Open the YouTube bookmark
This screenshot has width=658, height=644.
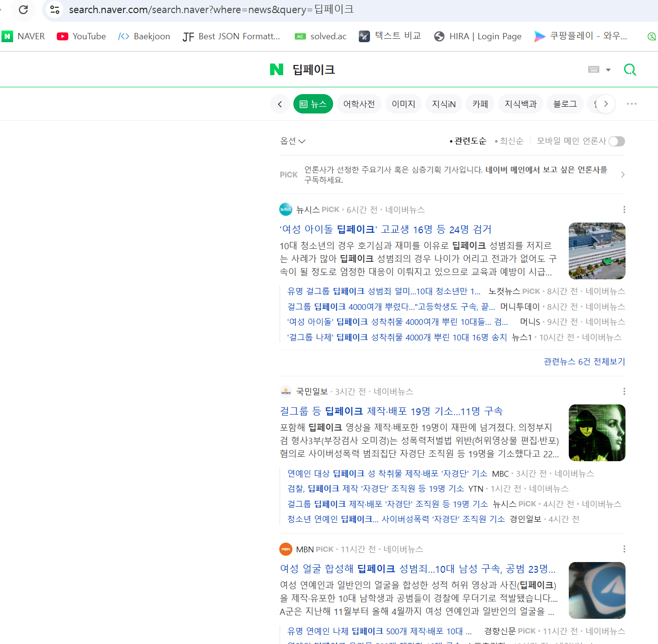pyautogui.click(x=81, y=36)
